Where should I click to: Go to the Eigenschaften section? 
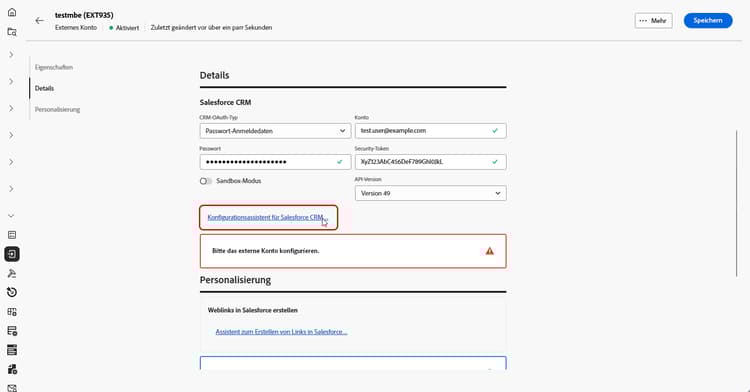click(x=54, y=67)
